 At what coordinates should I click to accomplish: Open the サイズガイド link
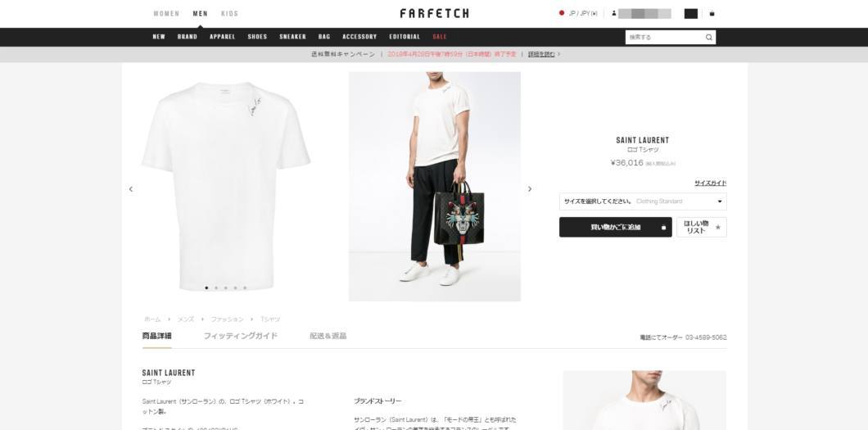point(710,183)
